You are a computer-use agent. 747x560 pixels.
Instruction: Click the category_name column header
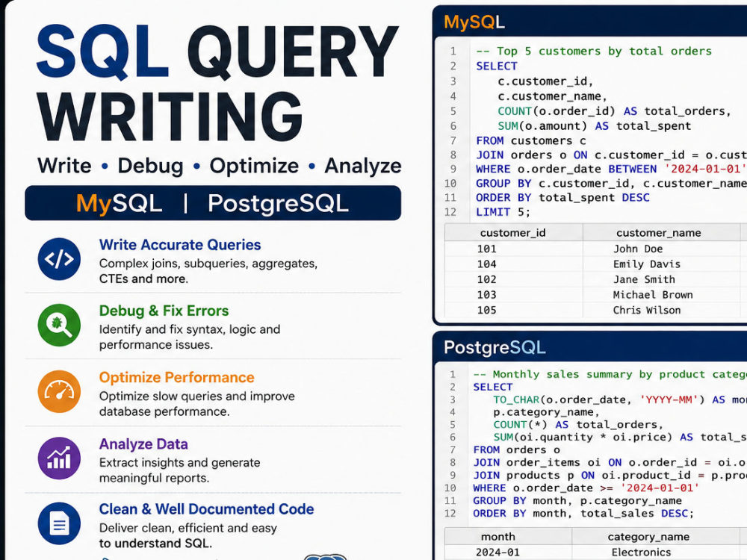coord(648,537)
